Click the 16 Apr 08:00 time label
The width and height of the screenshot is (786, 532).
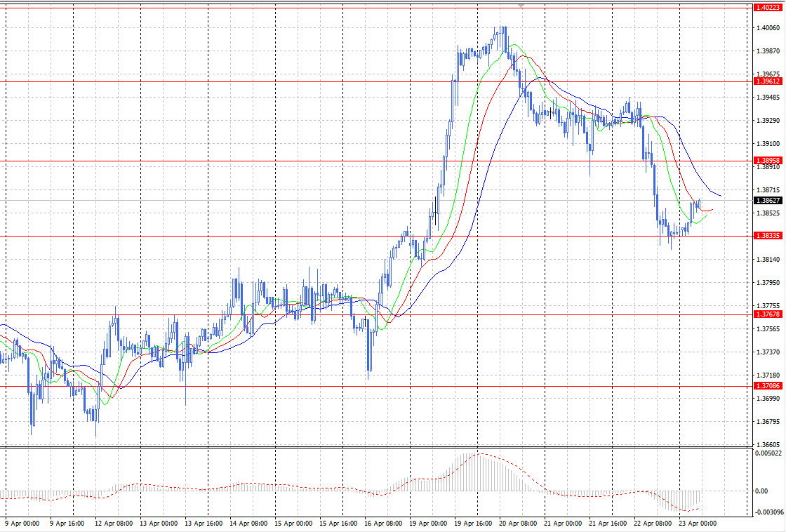[x=383, y=524]
